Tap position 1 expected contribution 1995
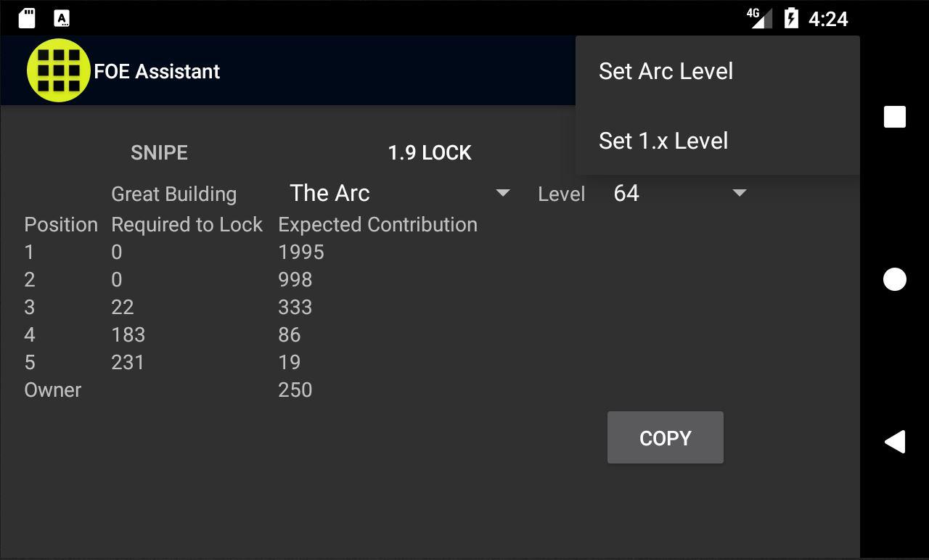The height and width of the screenshot is (560, 929). [x=301, y=252]
